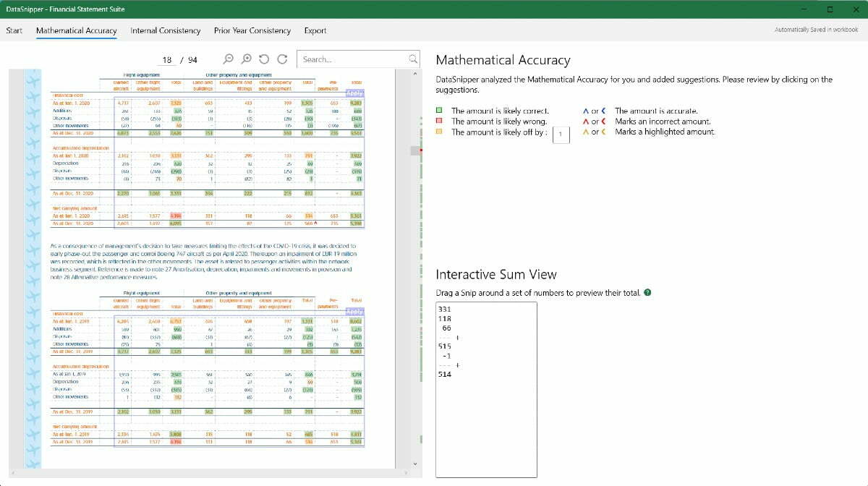Go to Prior Year Consistency tab
Image resolution: width=868 pixels, height=486 pixels.
pyautogui.click(x=252, y=30)
